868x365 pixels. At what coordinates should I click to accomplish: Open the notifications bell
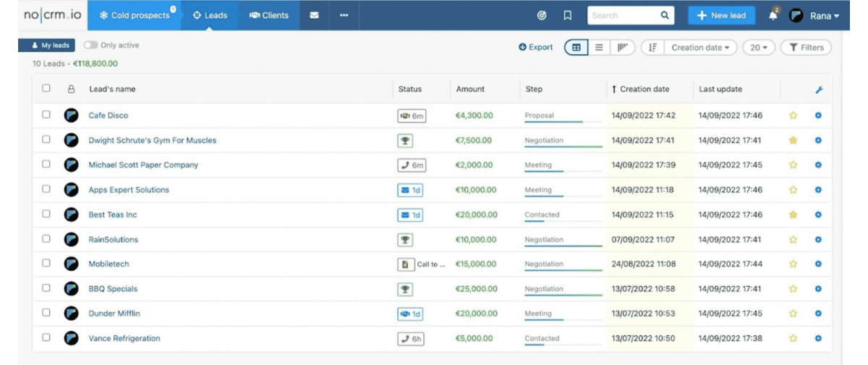pyautogui.click(x=773, y=16)
